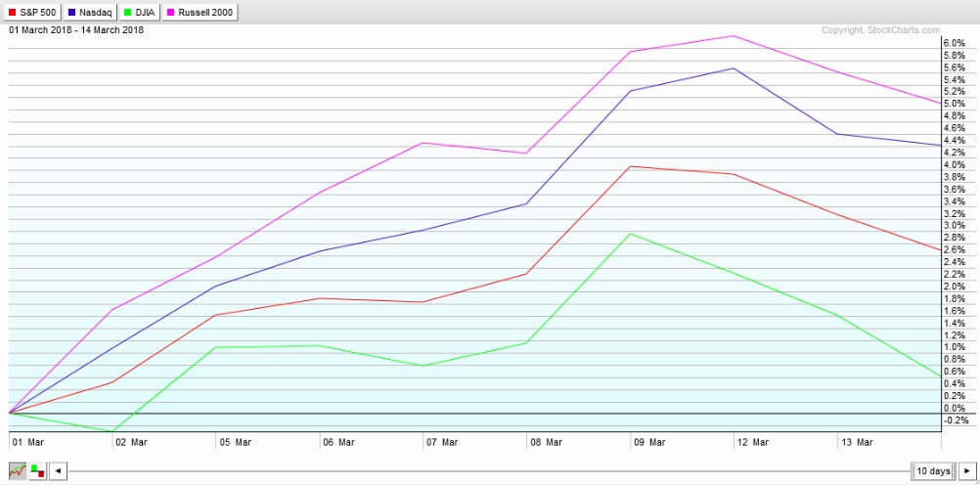Viewport: 980px width, 485px height.
Task: Click the '06 Mar' axis label
Action: (338, 443)
